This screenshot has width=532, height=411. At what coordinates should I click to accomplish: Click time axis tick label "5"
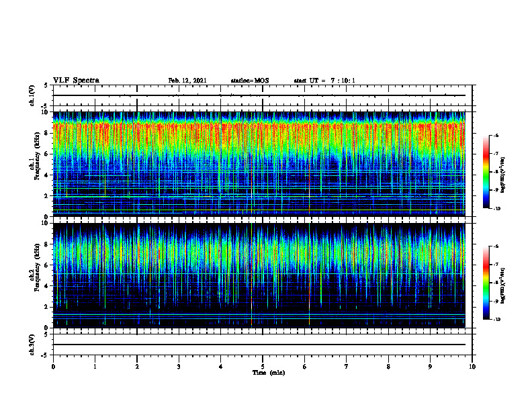click(x=263, y=367)
